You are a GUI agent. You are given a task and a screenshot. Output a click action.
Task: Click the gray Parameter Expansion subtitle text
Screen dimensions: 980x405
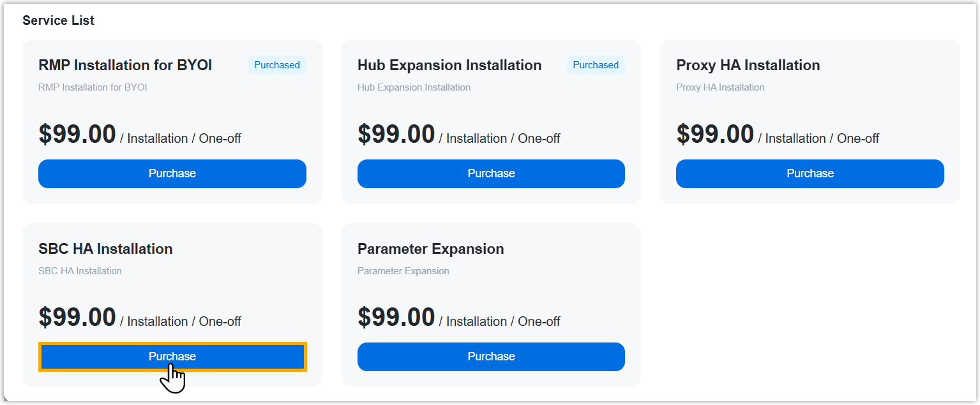click(x=403, y=271)
